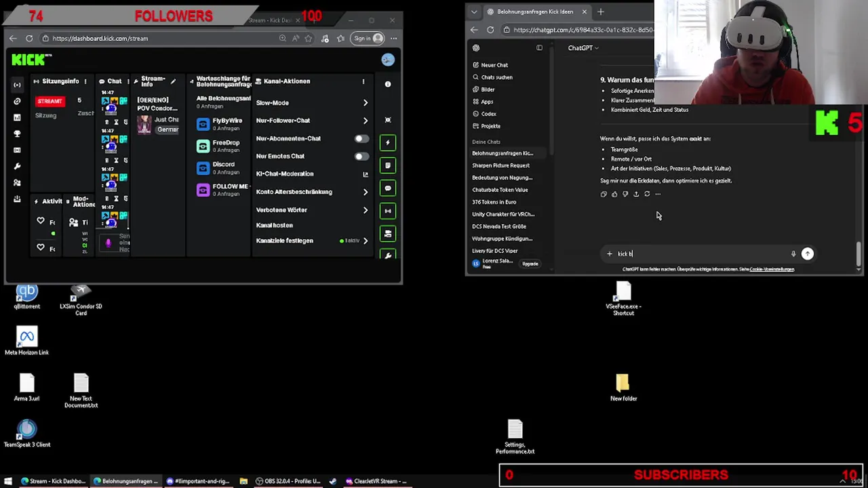Screen dimensions: 868x488
Task: Select New folder on desktop
Action: pos(623,388)
